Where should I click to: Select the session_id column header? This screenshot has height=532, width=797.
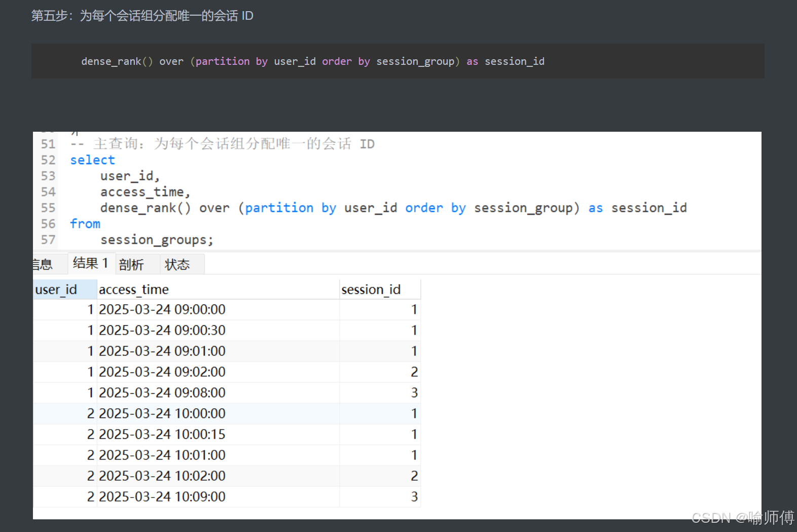380,289
